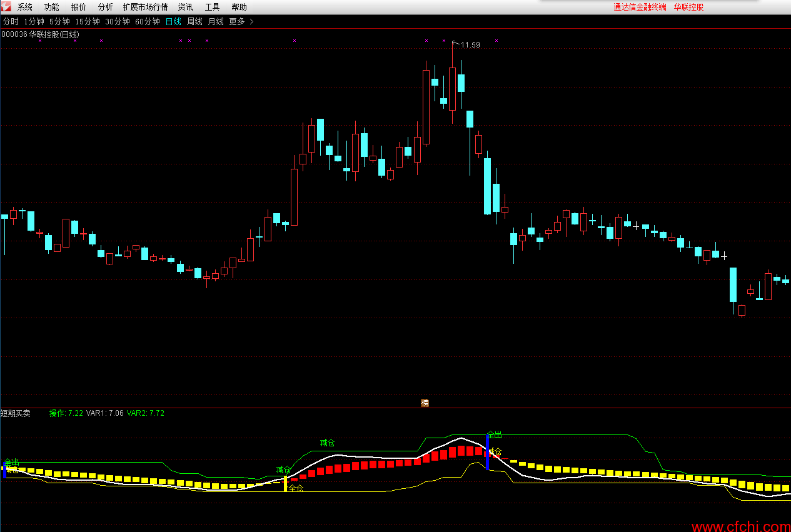This screenshot has width=791, height=532.
Task: Click the VAR2: 7.72 indicator value
Action: 146,413
